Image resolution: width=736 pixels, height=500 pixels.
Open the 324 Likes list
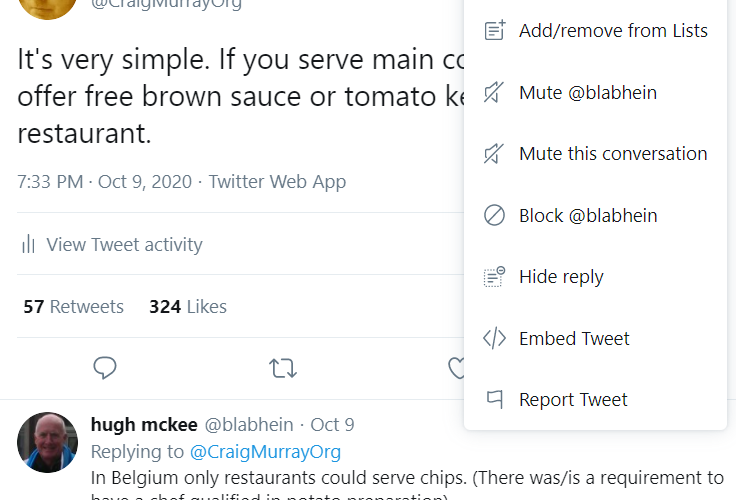pos(188,307)
